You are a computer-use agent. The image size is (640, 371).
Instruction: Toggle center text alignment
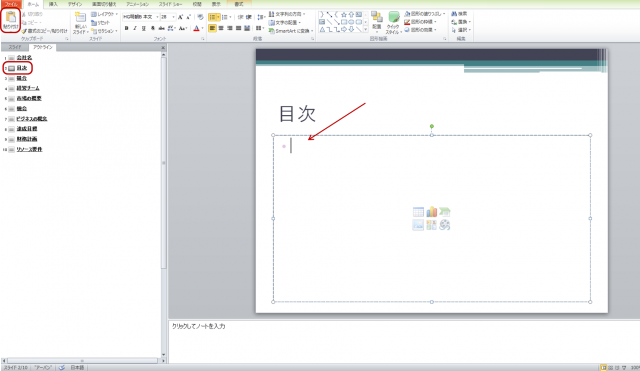coord(221,28)
